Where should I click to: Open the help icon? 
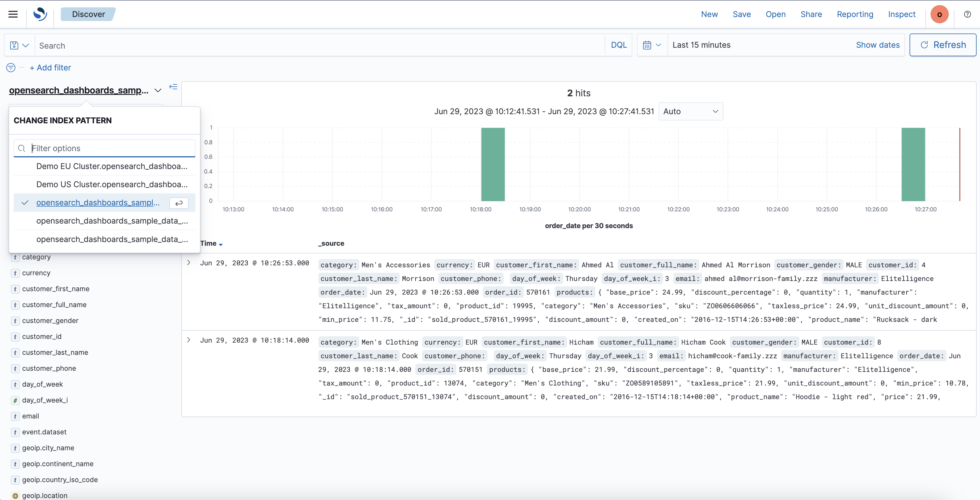point(967,14)
